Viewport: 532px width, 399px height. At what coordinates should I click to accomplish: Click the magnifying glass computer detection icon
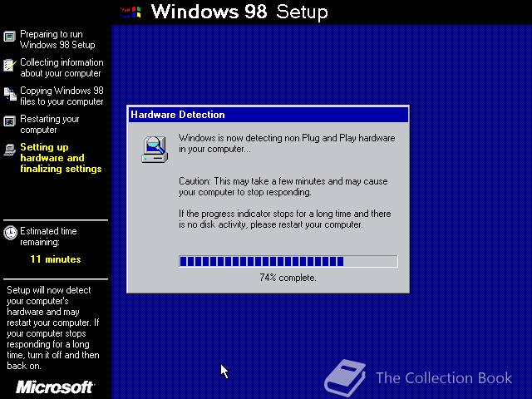click(155, 150)
